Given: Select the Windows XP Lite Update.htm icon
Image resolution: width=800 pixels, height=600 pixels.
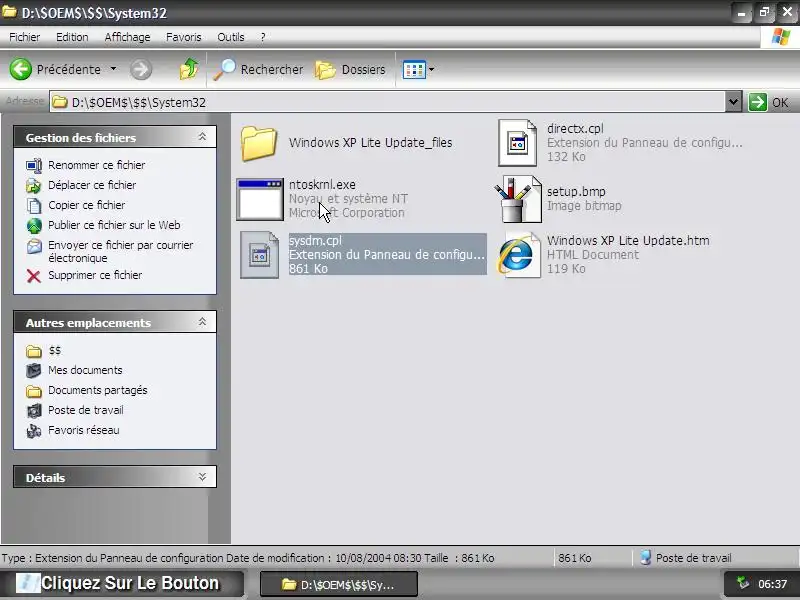Looking at the screenshot, I should [x=519, y=255].
